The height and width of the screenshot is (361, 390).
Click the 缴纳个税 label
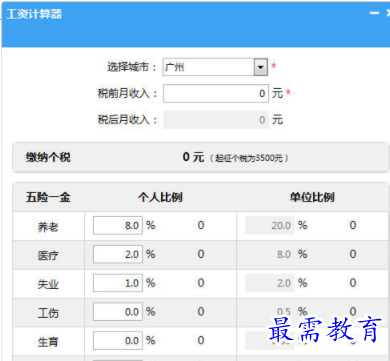(x=48, y=157)
